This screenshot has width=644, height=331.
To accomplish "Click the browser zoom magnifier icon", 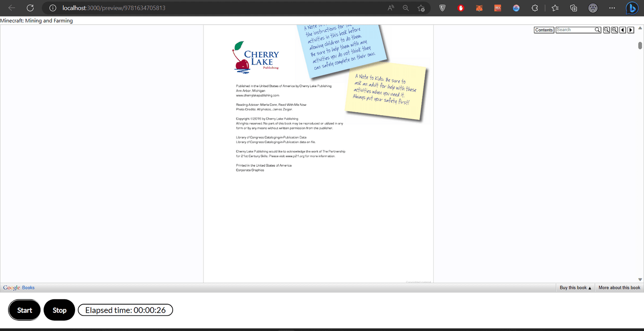I will (406, 8).
